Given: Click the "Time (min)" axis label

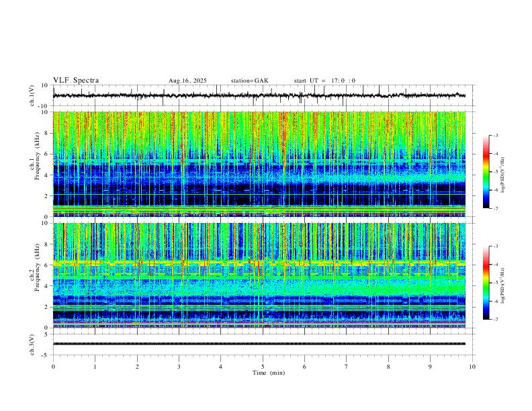Looking at the screenshot, I should (269, 373).
